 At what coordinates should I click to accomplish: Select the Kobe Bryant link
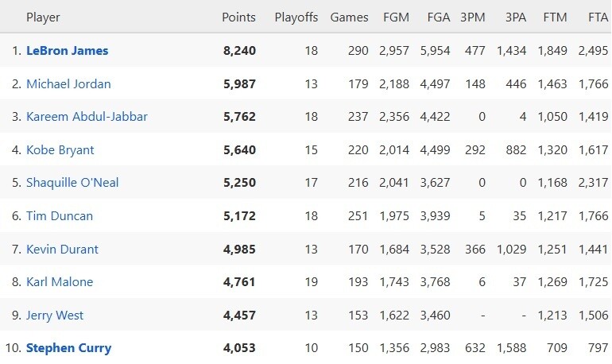coord(60,150)
